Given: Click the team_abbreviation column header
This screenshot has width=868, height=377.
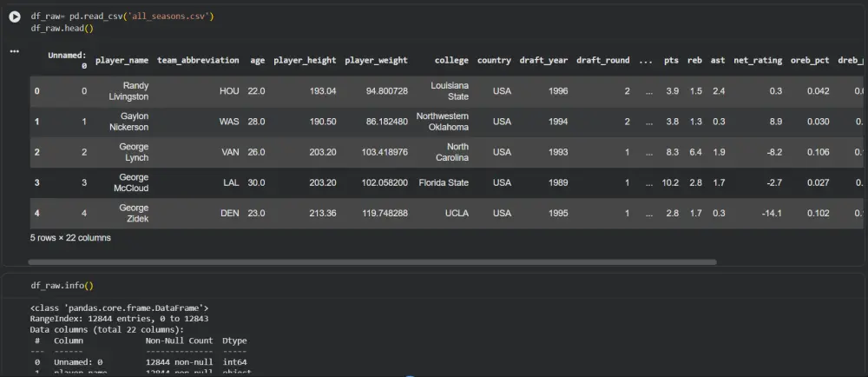Looking at the screenshot, I should pyautogui.click(x=198, y=60).
